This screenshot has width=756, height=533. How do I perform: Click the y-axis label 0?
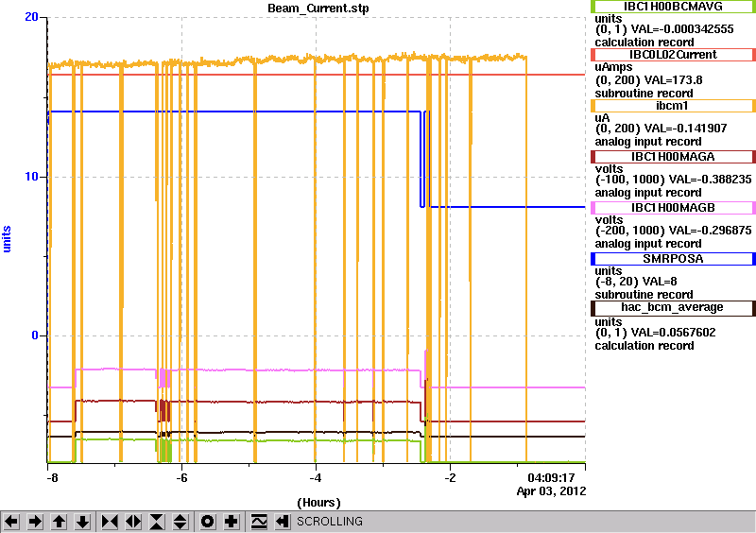click(35, 335)
